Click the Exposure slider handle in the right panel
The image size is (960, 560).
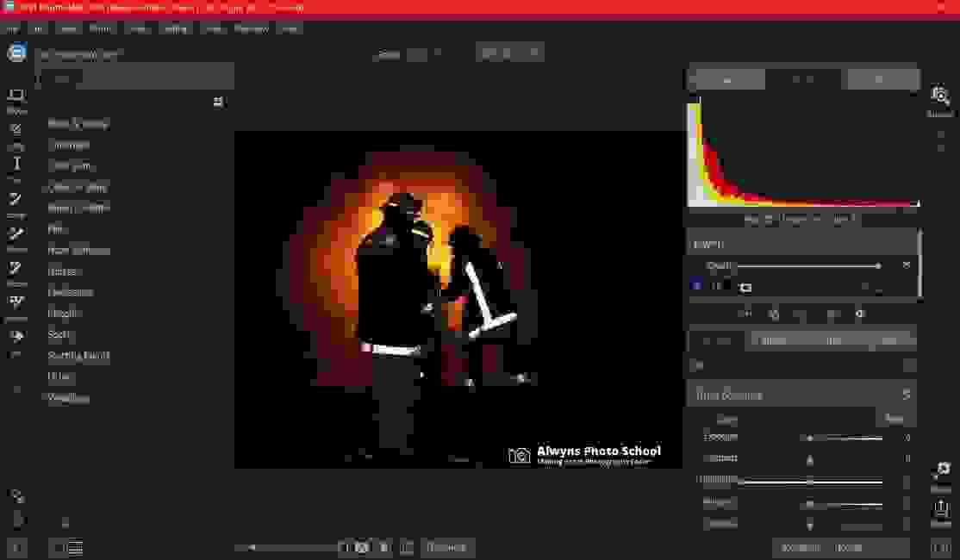click(811, 437)
